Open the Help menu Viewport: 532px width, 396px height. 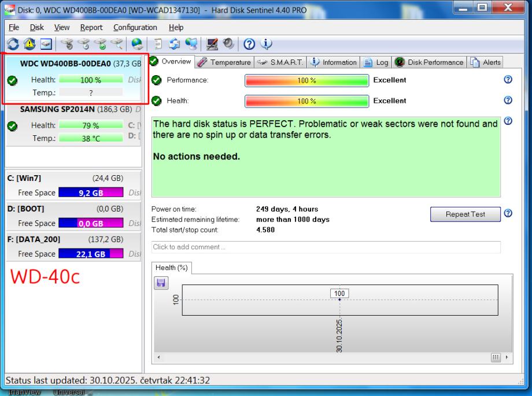(x=176, y=28)
